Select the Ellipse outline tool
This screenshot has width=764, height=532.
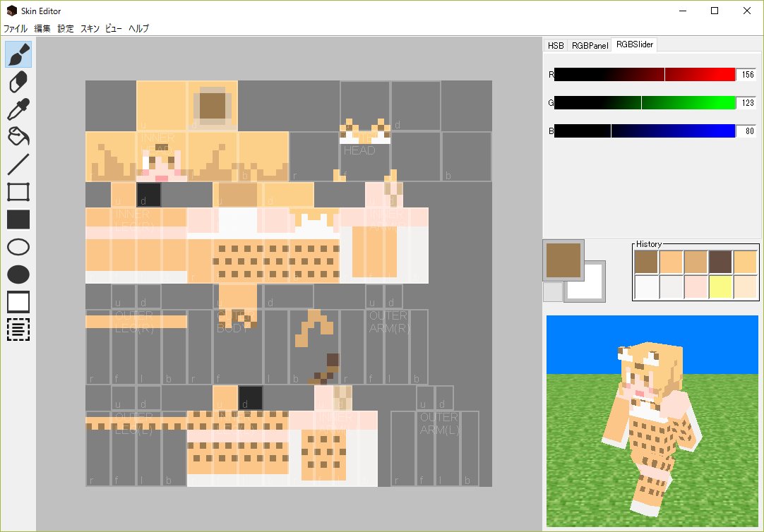18,246
